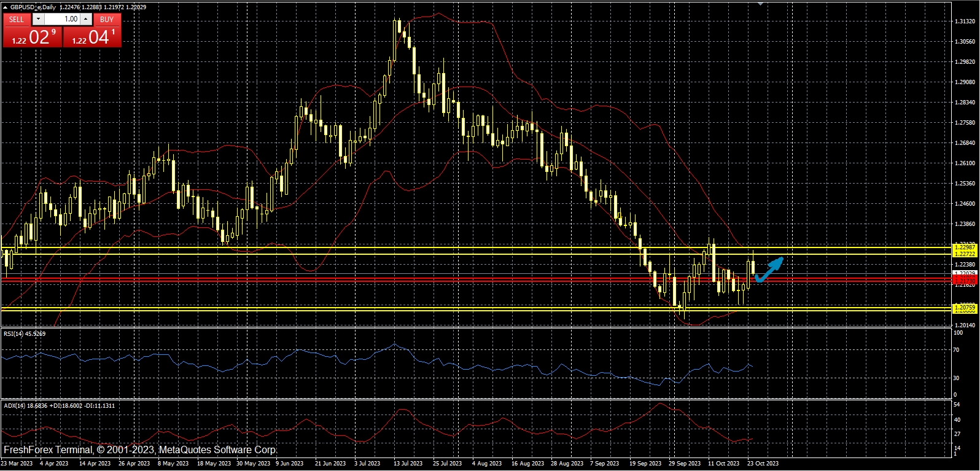Click the 1.31320 value on the price scale
Screen dimensions: 980x471
point(964,21)
